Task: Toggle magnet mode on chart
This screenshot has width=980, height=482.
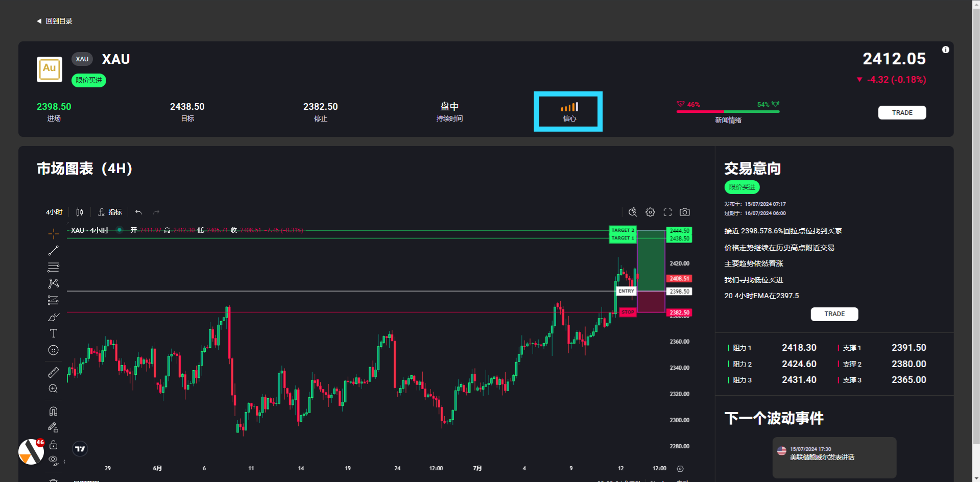Action: [x=53, y=412]
